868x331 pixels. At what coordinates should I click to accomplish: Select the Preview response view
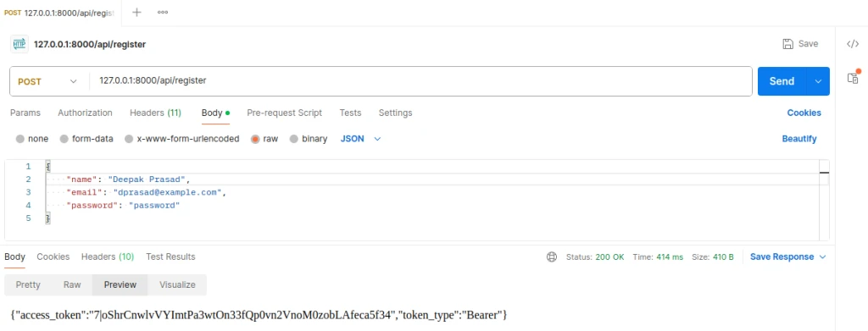pos(120,285)
